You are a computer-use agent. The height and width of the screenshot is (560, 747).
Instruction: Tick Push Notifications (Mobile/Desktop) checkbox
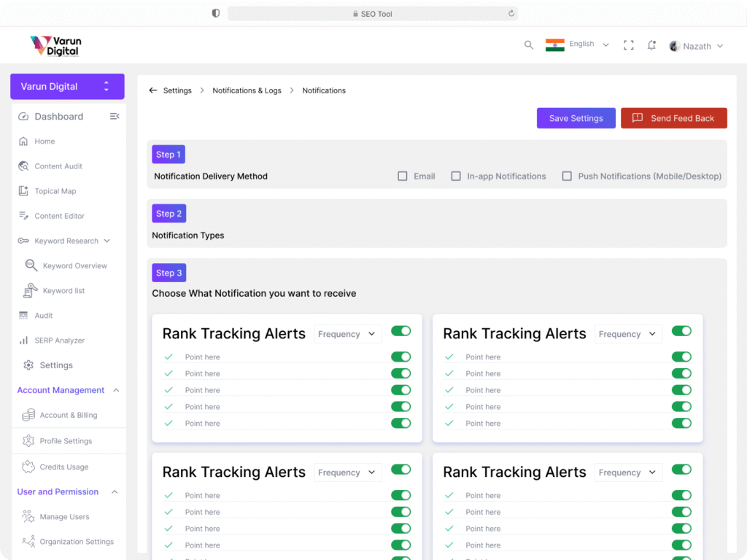pyautogui.click(x=567, y=176)
